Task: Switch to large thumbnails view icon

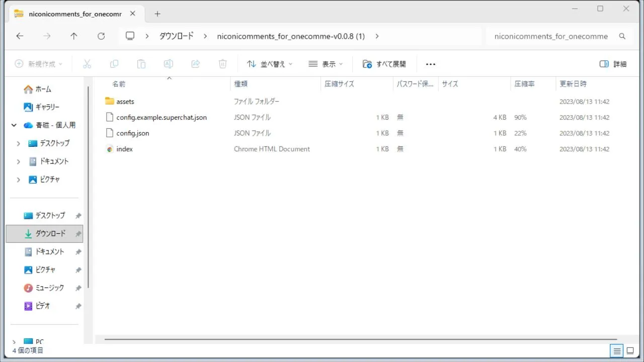Action: (630, 350)
